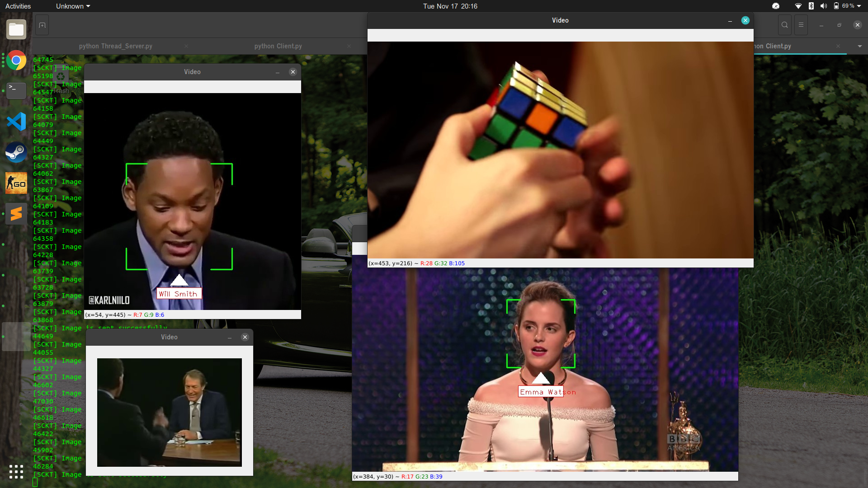The width and height of the screenshot is (868, 488).
Task: Click the Terminal dock icon
Action: (x=16, y=91)
